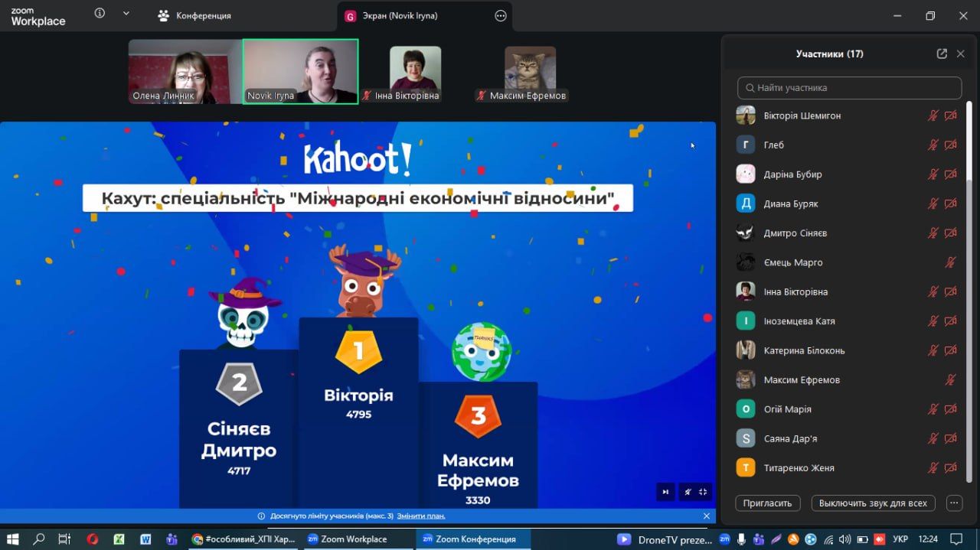Switch the УКР input language indicator
This screenshot has width=980, height=550.
pos(900,539)
